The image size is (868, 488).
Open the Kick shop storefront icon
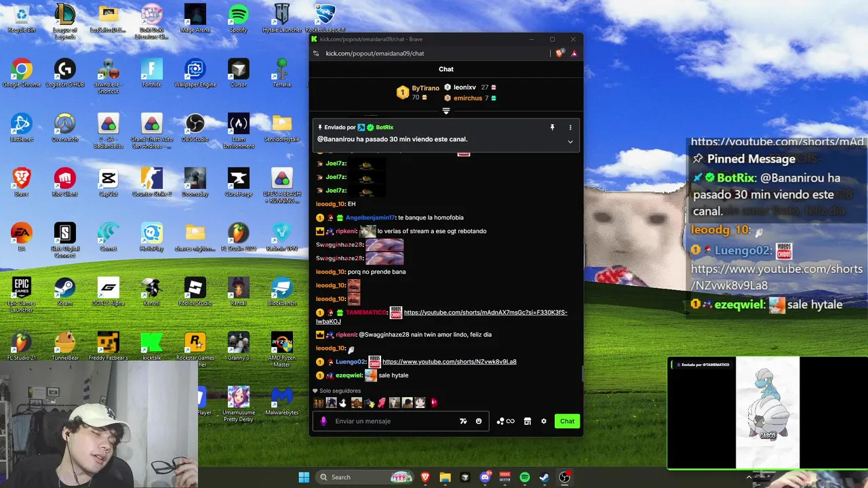[x=527, y=421]
